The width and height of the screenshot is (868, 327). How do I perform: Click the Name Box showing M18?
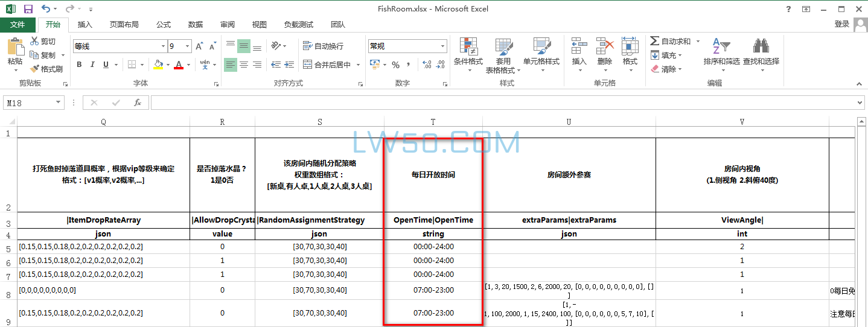click(x=29, y=103)
